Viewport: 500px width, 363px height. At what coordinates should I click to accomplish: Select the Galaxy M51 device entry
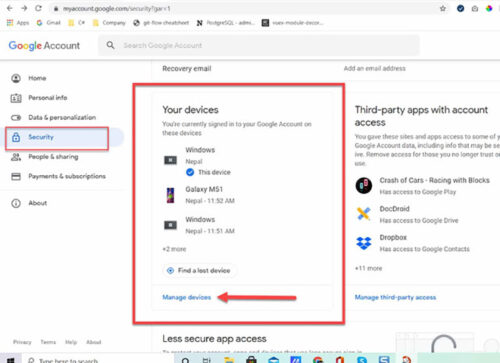pos(199,195)
